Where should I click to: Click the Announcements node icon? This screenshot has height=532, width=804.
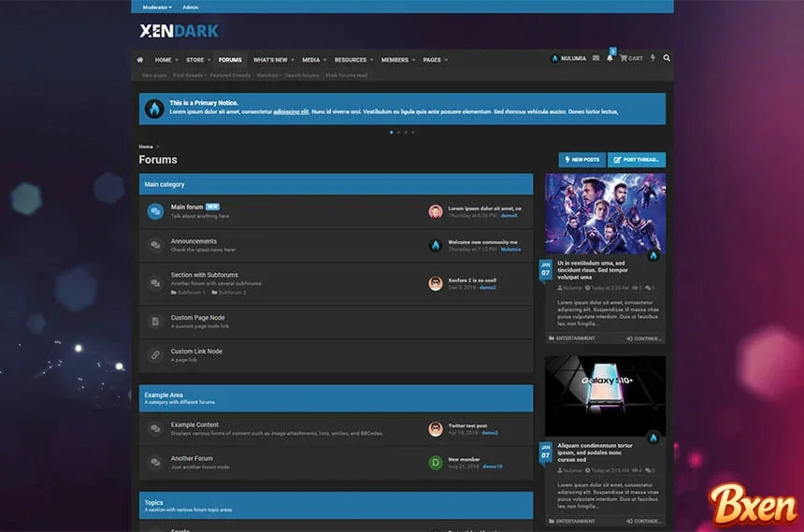pyautogui.click(x=155, y=245)
